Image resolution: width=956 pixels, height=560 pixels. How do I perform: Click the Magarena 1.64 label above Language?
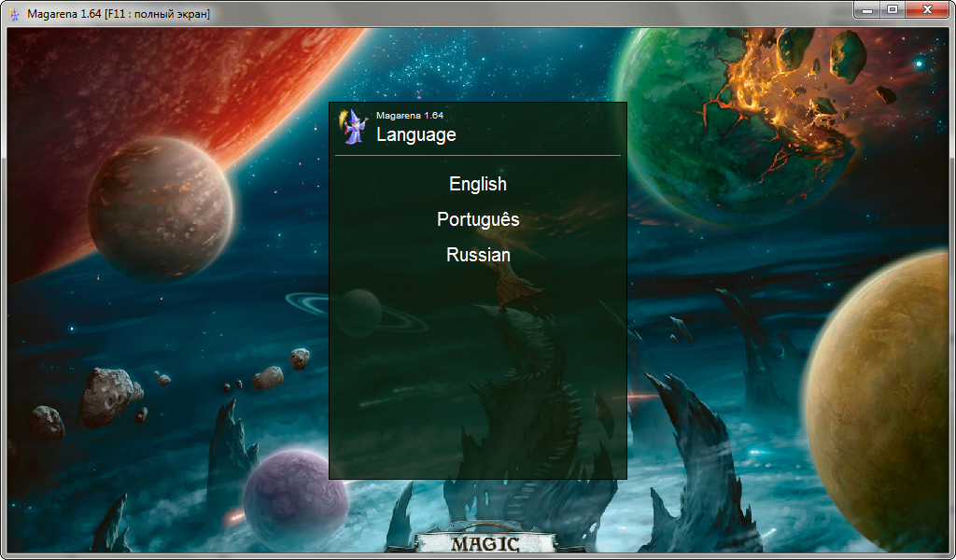(410, 115)
